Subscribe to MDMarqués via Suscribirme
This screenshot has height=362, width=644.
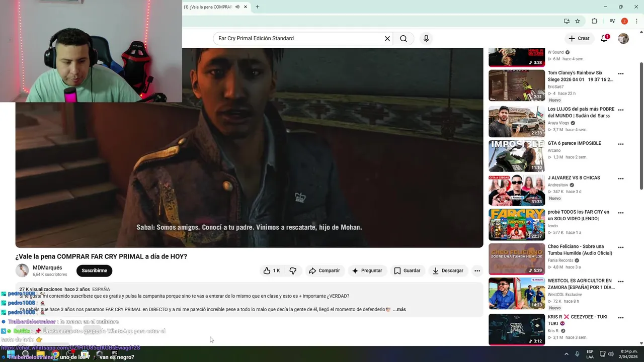point(95,270)
